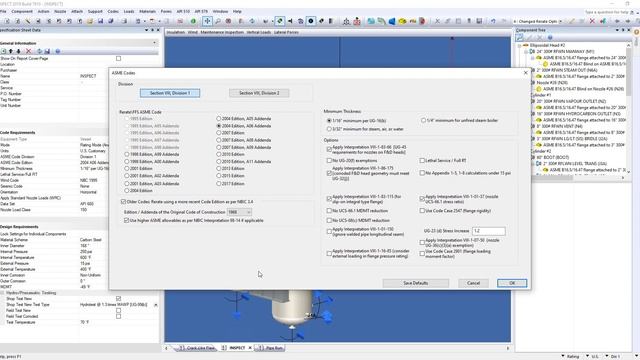Click the gray X delete icon in toolbar
Screen dimensions: 640x360
click(437, 21)
